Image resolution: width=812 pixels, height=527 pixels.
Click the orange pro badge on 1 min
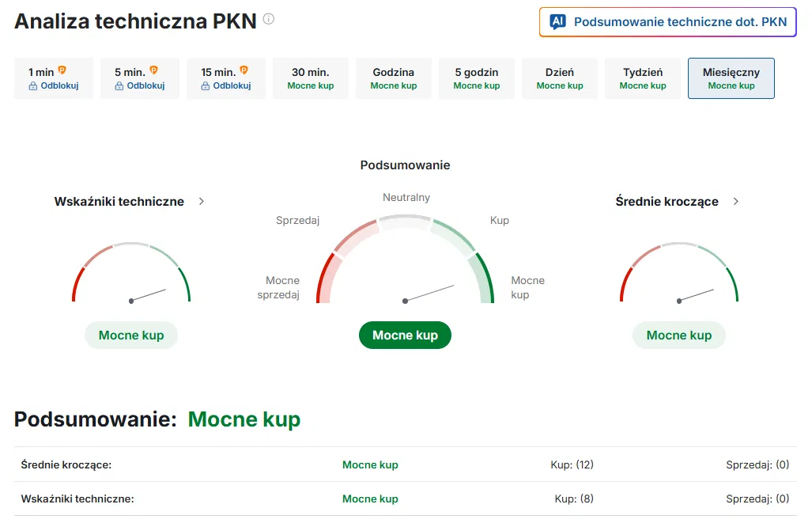point(62,70)
